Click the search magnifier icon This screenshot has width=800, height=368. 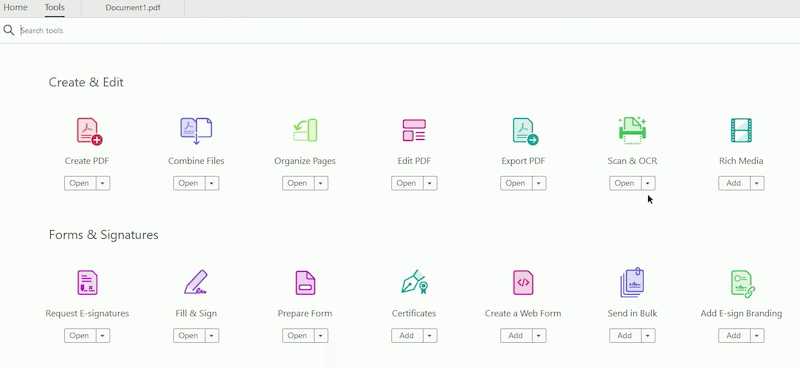coord(9,30)
